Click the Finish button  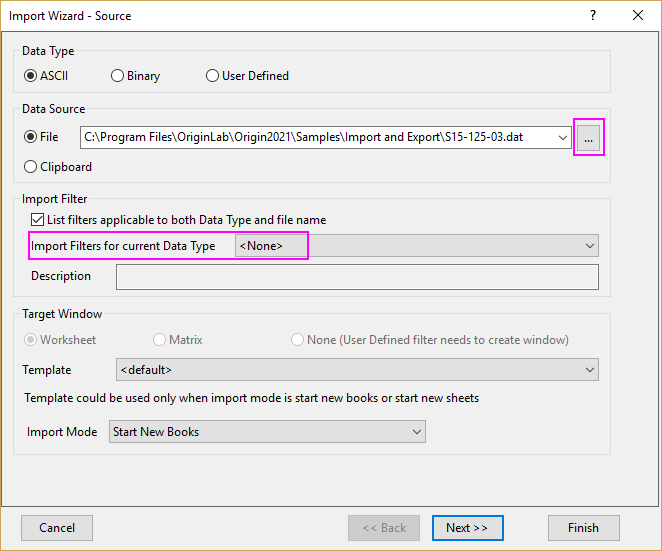(x=583, y=528)
